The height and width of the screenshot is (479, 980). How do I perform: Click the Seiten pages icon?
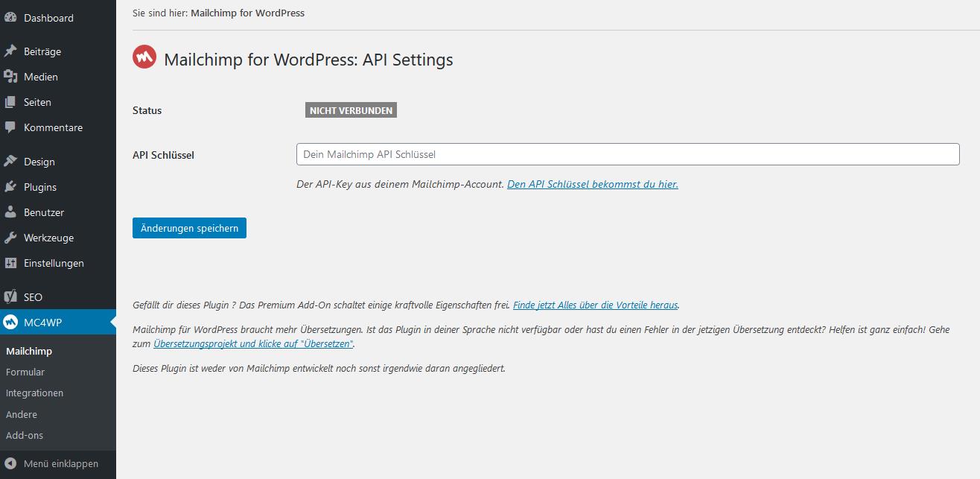(x=10, y=102)
